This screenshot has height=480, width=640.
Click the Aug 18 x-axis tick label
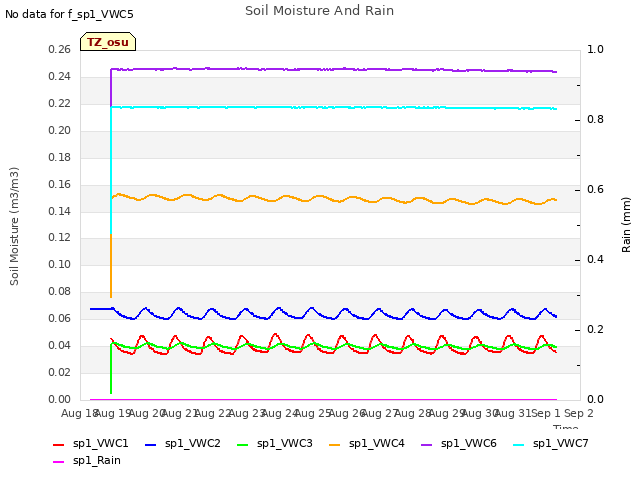pyautogui.click(x=78, y=413)
